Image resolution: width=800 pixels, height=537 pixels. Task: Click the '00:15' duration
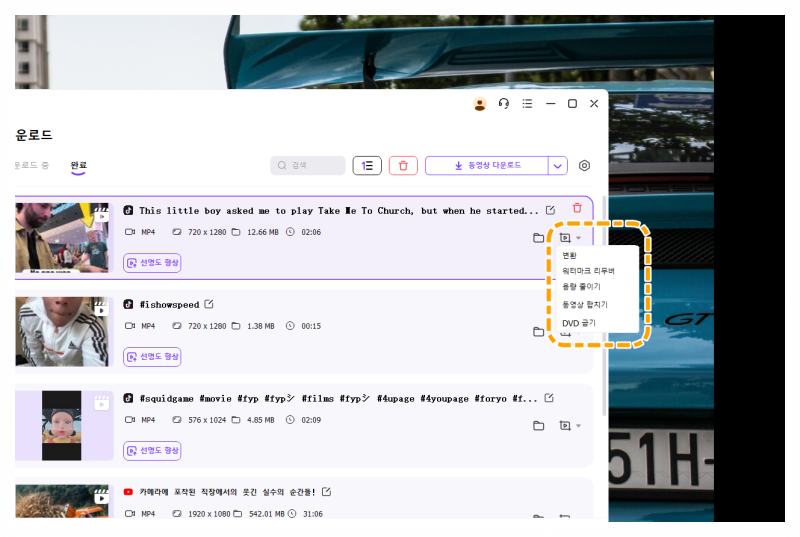point(311,326)
